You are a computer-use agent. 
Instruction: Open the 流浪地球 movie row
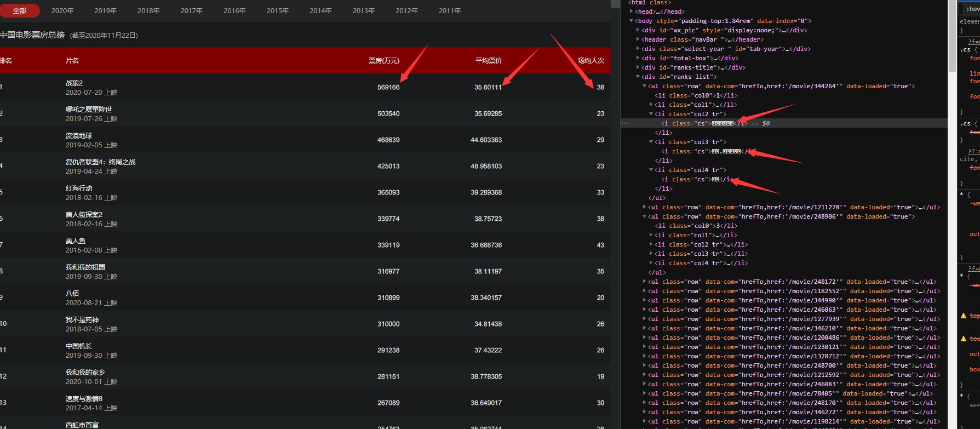point(305,140)
